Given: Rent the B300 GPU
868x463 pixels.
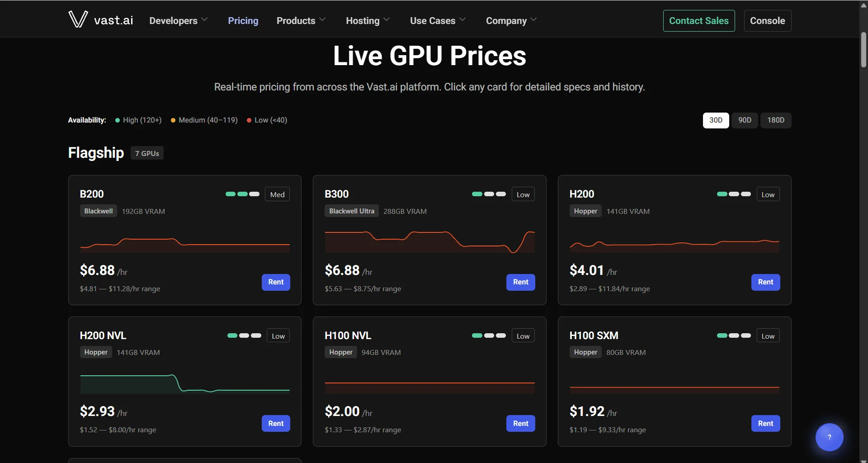Looking at the screenshot, I should (520, 282).
